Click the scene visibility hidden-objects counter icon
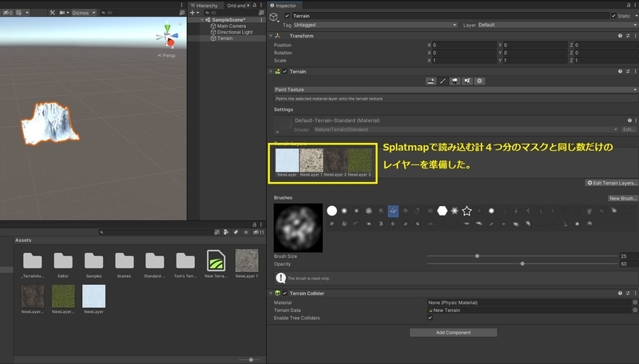This screenshot has width=639, height=364. point(7,13)
